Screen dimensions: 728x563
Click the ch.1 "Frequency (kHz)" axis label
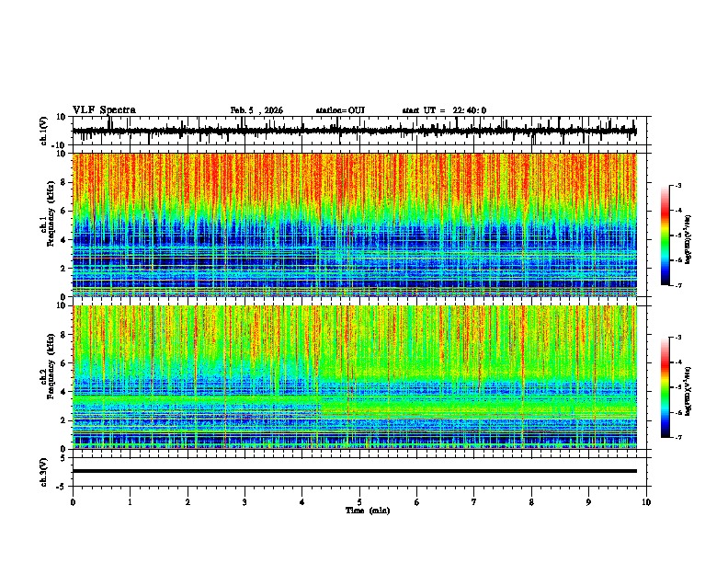tap(50, 213)
